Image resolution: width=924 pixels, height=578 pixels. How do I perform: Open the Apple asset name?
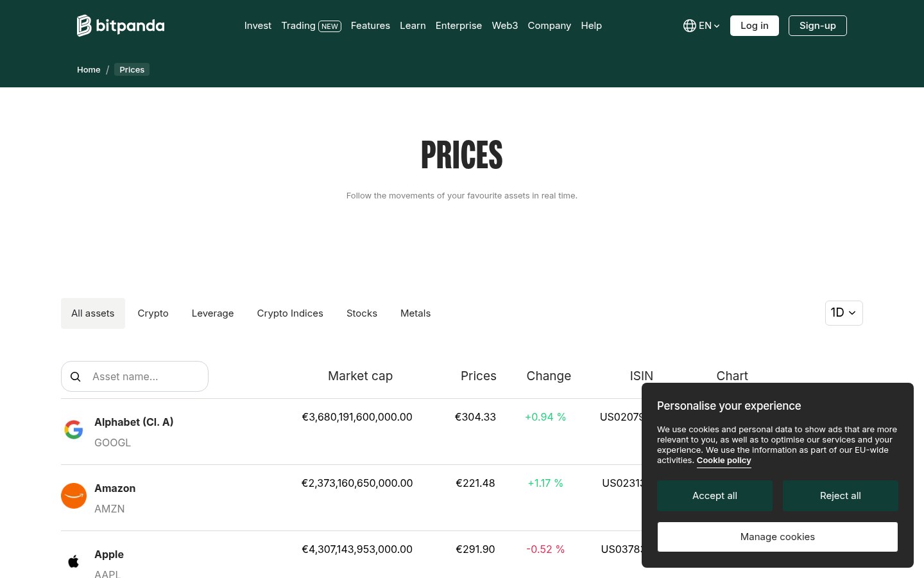coord(109,554)
